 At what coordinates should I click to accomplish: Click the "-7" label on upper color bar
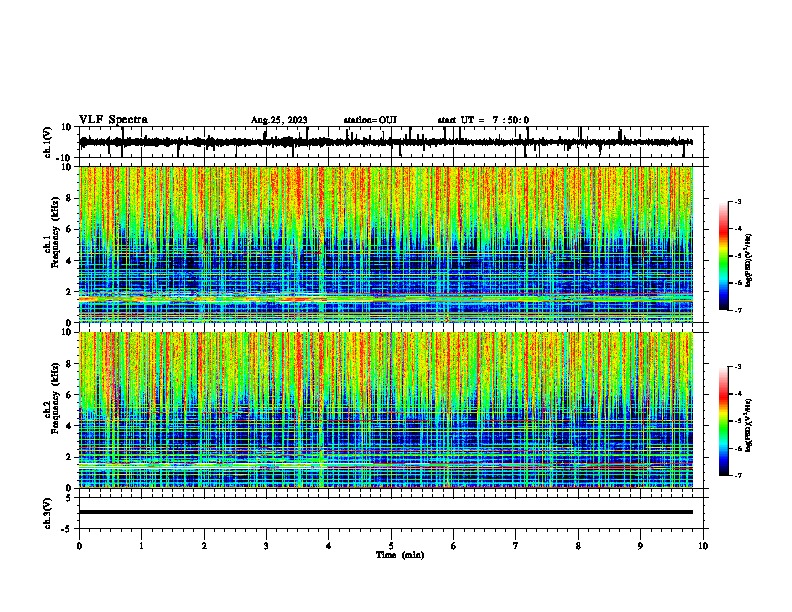pyautogui.click(x=738, y=310)
